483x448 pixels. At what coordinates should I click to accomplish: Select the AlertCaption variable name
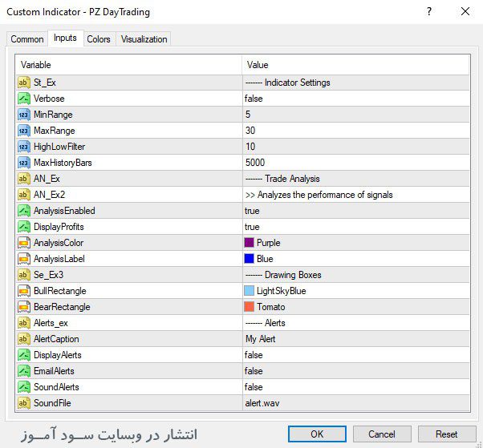click(56, 339)
